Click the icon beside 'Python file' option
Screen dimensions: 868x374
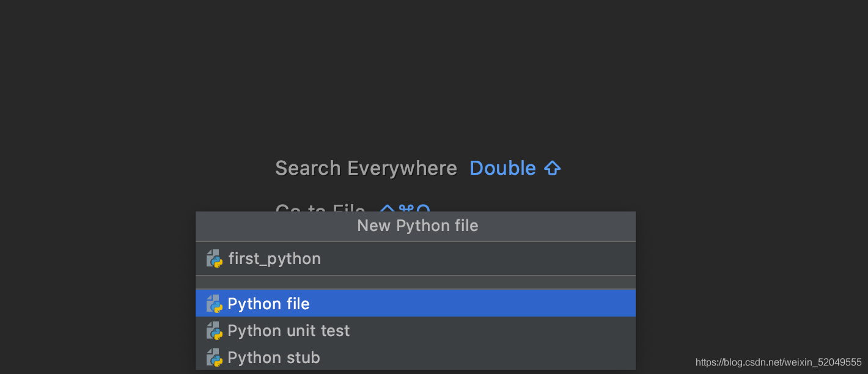[214, 304]
